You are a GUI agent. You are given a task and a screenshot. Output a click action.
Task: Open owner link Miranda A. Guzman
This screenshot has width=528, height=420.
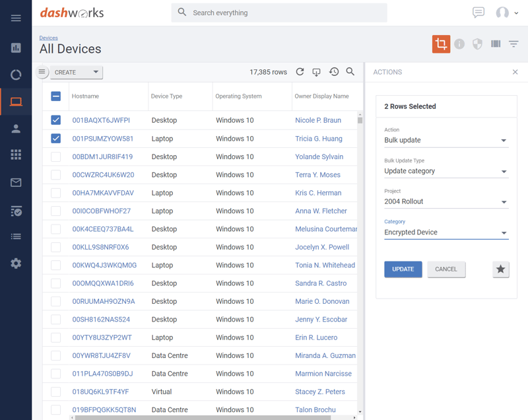325,355
